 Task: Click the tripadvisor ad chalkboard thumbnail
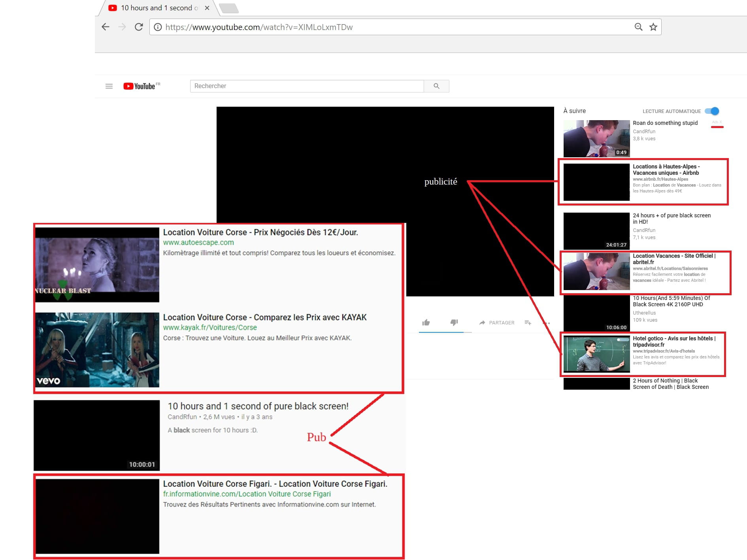(596, 354)
